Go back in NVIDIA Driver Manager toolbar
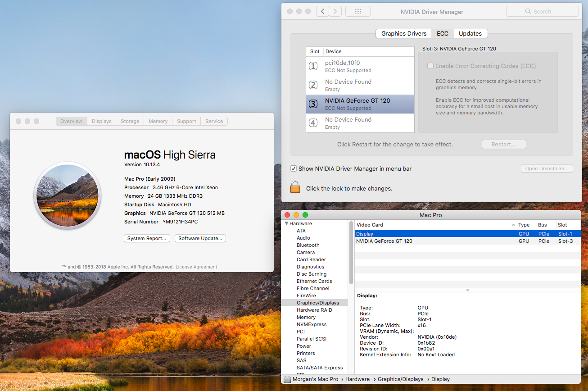The height and width of the screenshot is (391, 588). click(x=322, y=11)
